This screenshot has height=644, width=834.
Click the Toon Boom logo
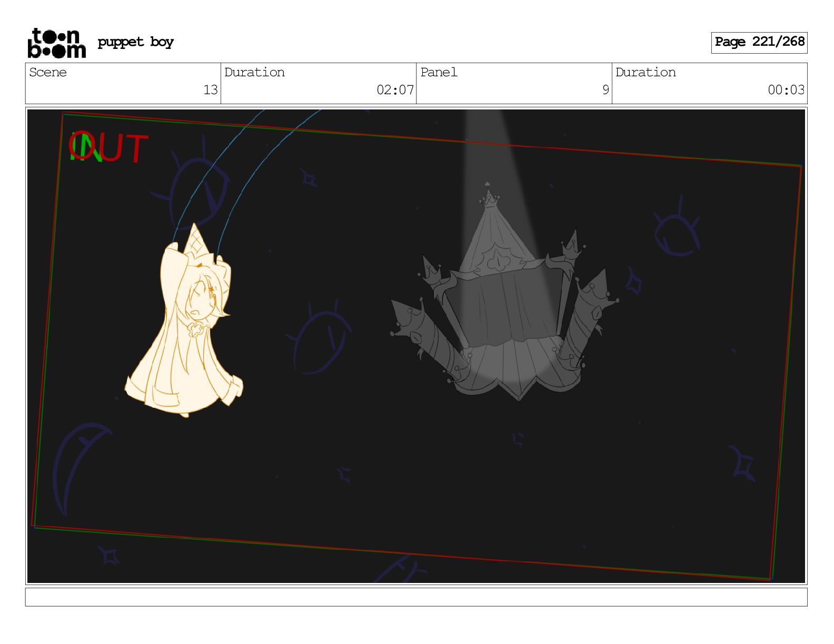tap(56, 43)
